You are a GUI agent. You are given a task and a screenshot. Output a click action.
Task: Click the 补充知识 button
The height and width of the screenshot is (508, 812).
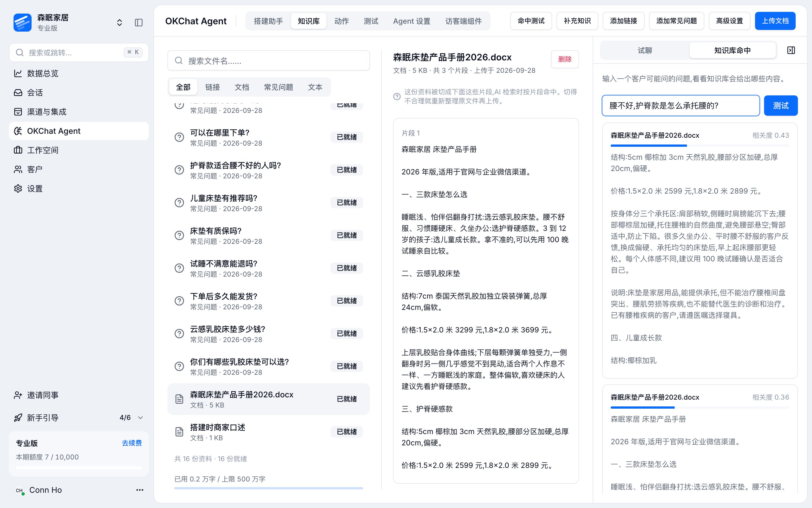pyautogui.click(x=577, y=21)
